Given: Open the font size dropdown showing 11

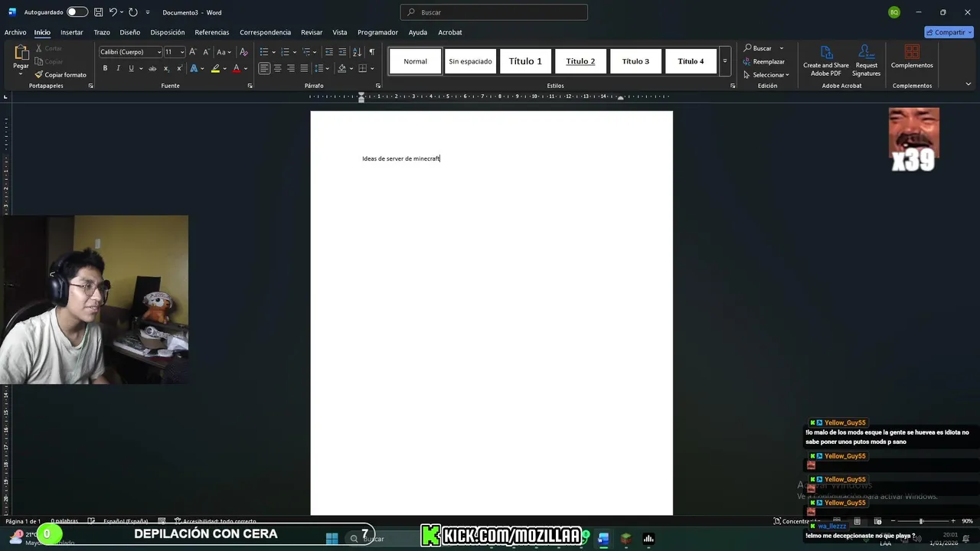Looking at the screenshot, I should click(x=182, y=52).
